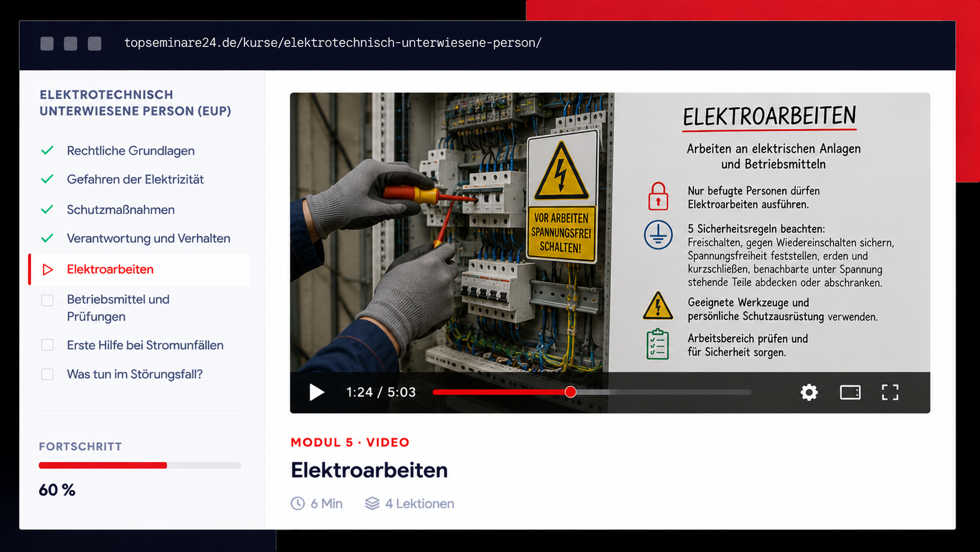Play the Elektroarbeiten video
980x552 pixels.
pos(317,392)
